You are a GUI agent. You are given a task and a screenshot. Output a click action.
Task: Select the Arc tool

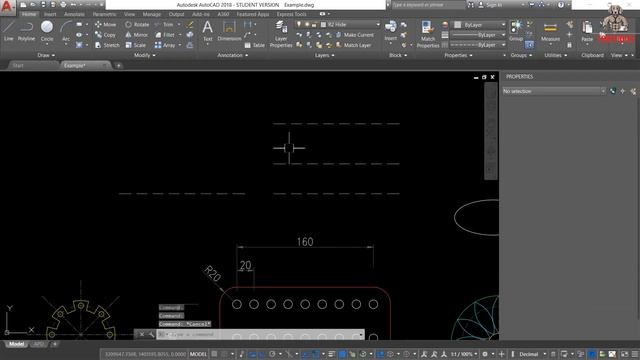point(66,31)
